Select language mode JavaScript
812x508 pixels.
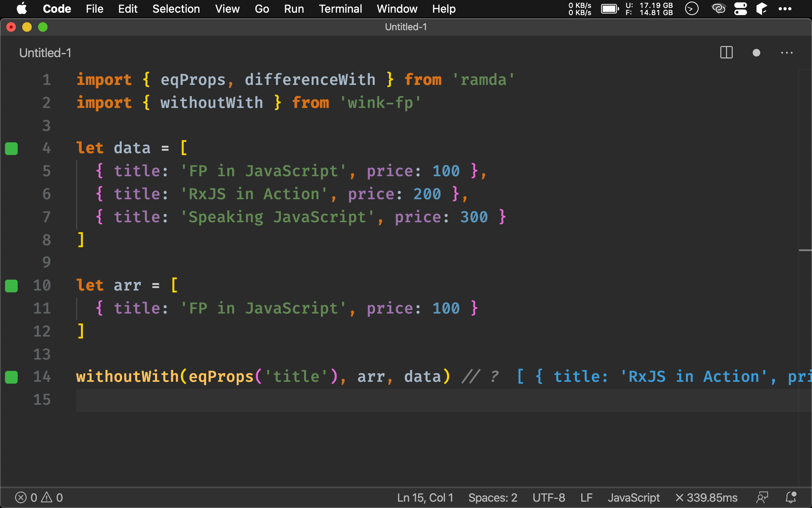tap(634, 498)
